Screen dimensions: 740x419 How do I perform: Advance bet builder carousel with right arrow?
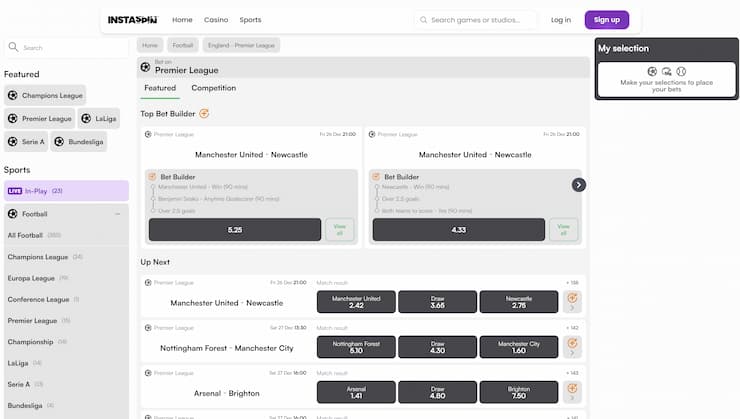(x=579, y=185)
